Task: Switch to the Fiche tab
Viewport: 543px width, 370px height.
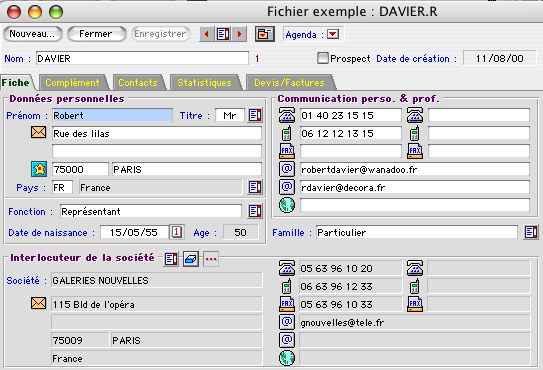Action: coord(16,83)
